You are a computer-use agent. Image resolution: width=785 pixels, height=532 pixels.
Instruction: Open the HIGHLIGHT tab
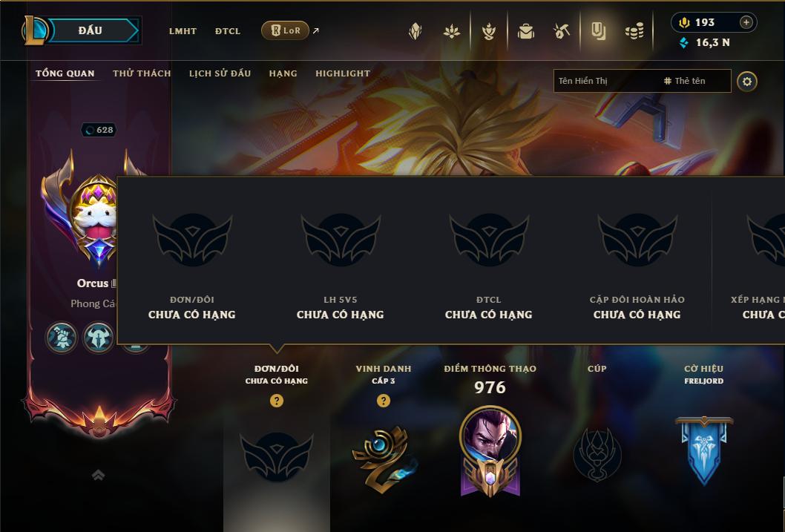click(343, 73)
